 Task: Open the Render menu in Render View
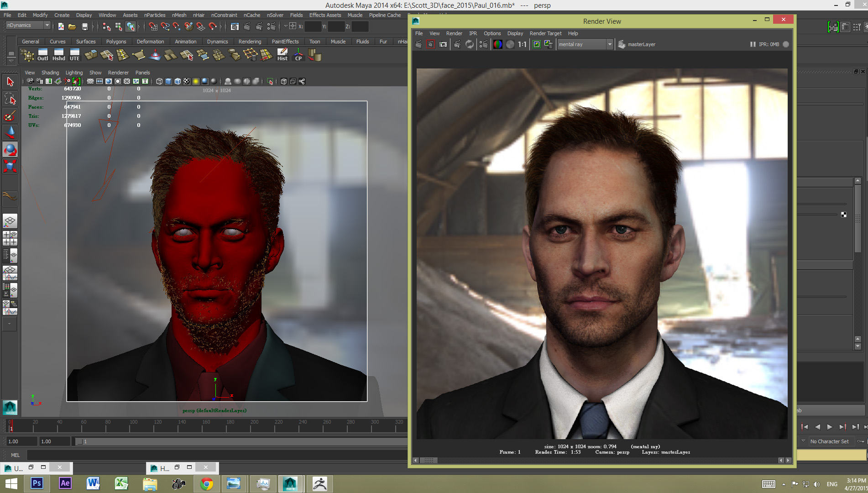(x=454, y=33)
